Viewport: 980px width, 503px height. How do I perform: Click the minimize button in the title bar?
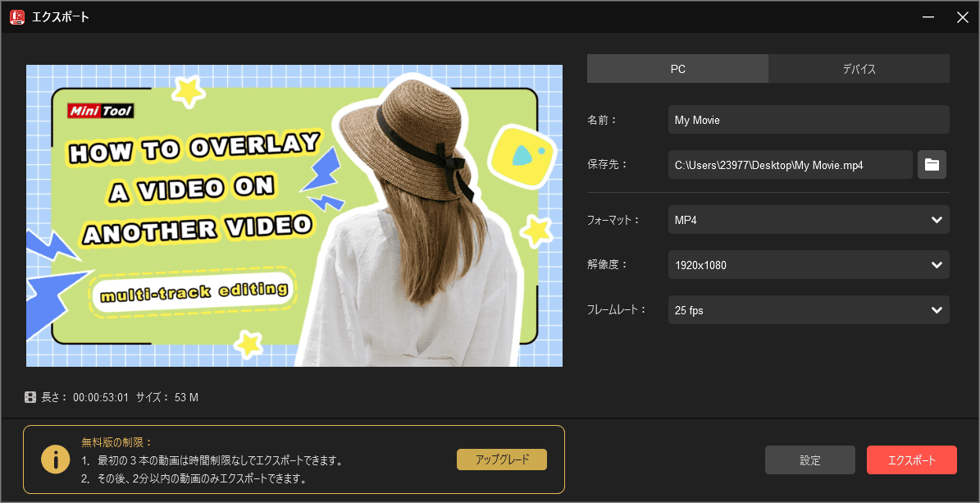pyautogui.click(x=928, y=16)
